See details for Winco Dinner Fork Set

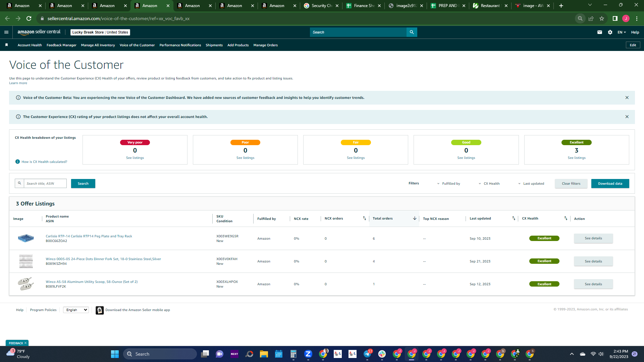[593, 261]
